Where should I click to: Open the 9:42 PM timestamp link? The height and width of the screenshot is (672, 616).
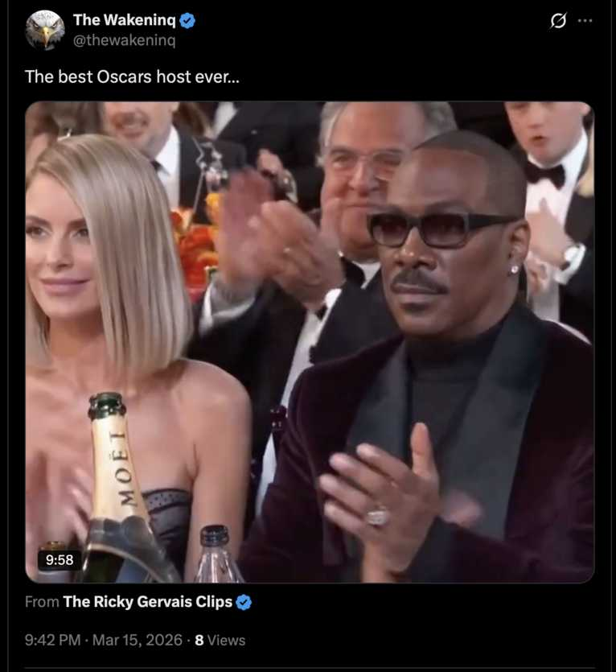(x=53, y=640)
